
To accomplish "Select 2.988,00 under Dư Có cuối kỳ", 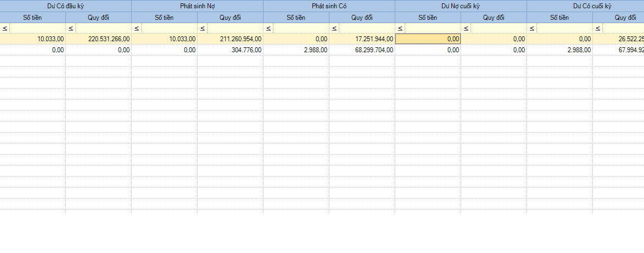I will click(560, 50).
